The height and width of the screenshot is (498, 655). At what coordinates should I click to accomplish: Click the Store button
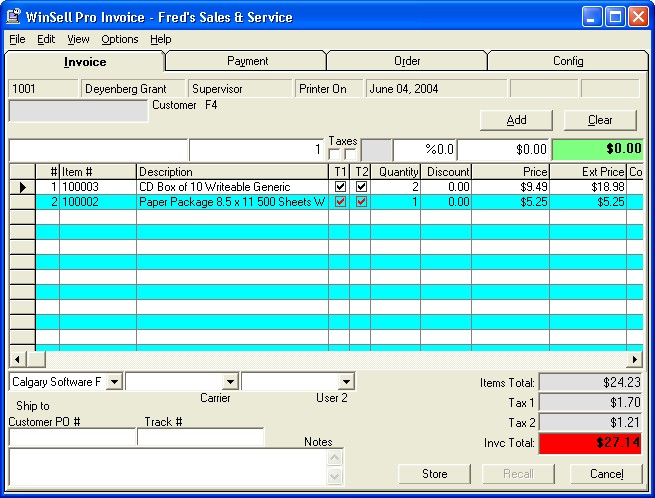pyautogui.click(x=434, y=474)
